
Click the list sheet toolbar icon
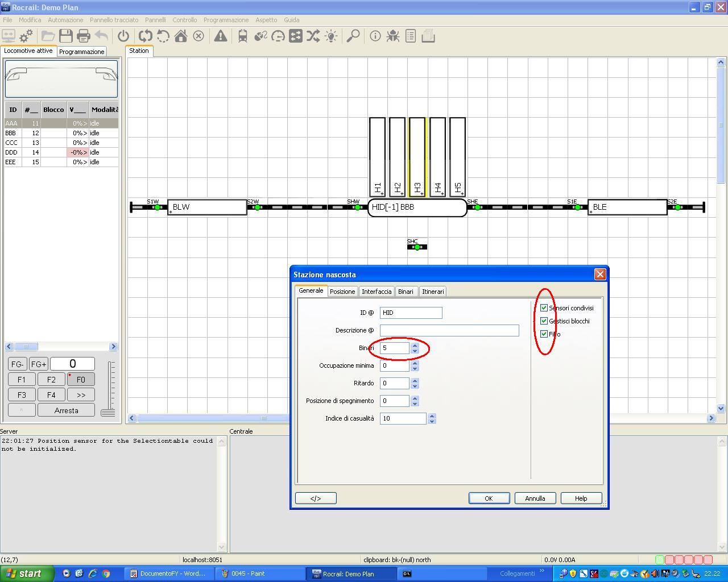411,36
